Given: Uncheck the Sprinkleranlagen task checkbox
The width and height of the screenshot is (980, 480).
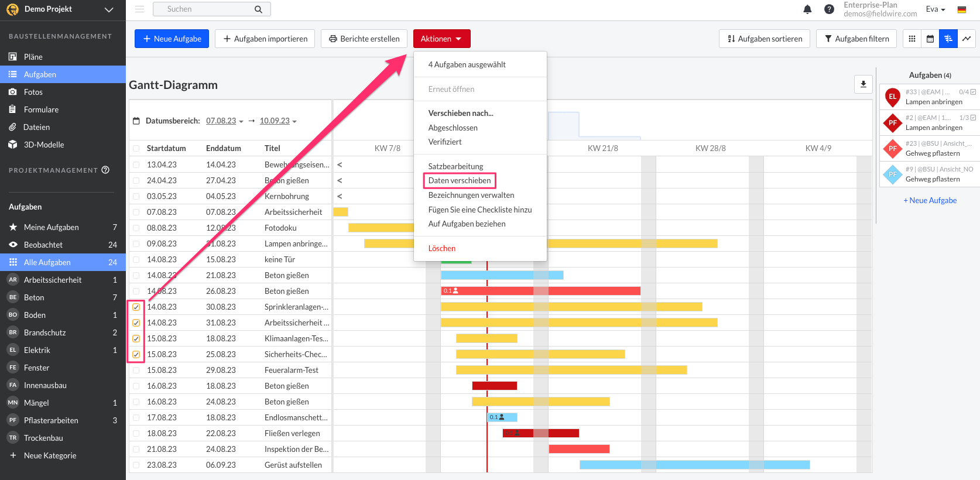Looking at the screenshot, I should [x=136, y=307].
